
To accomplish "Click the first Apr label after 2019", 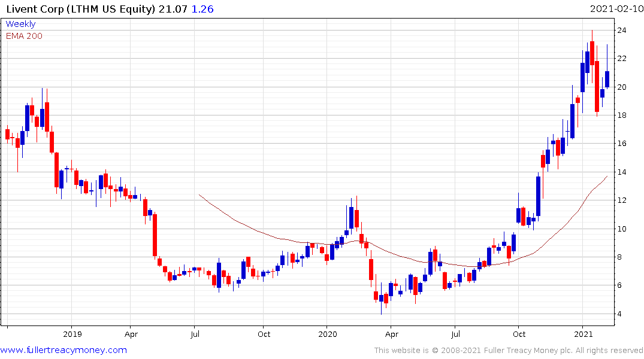I will coord(131,334).
